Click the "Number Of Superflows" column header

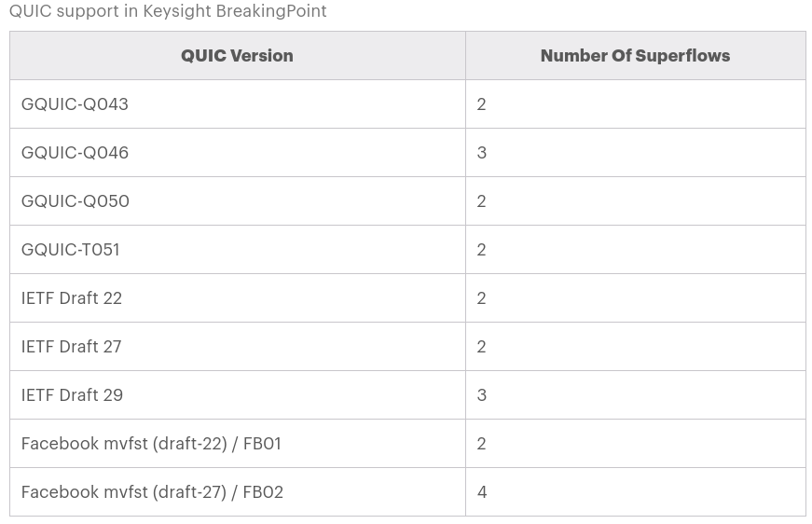(x=635, y=56)
